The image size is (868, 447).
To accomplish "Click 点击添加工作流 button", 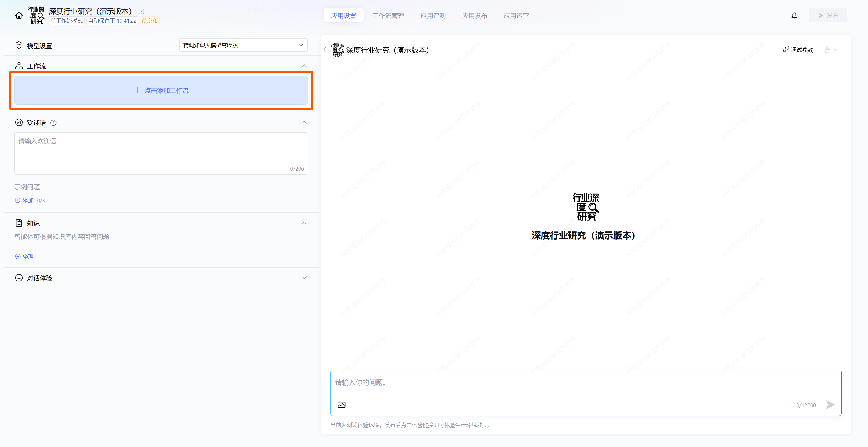I will tap(161, 90).
